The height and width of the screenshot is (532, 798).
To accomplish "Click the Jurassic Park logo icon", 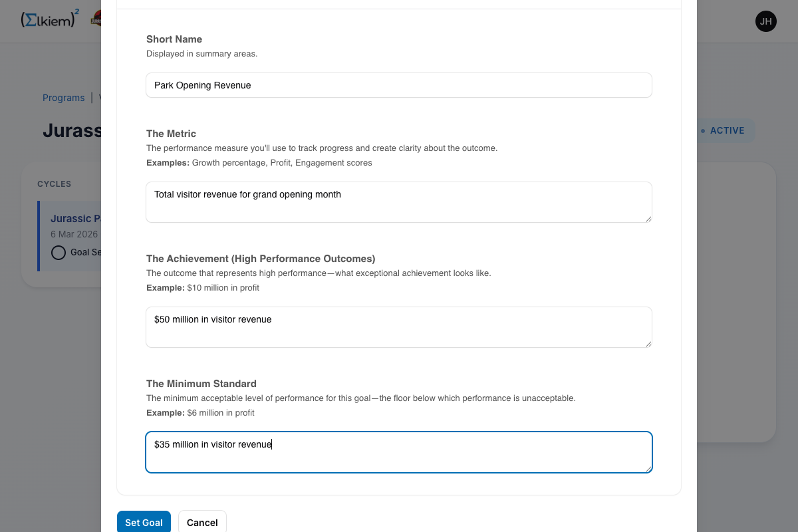I will click(x=96, y=19).
